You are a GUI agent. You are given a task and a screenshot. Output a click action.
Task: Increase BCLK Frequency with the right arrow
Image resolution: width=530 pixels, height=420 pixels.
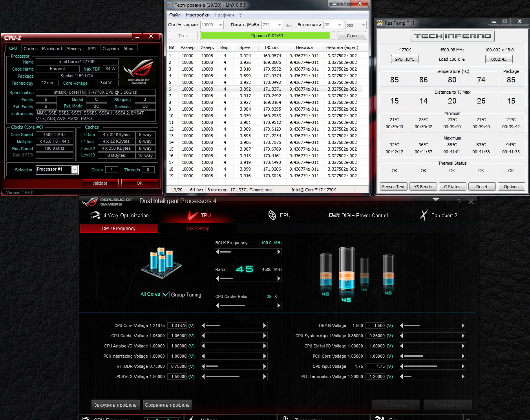(x=279, y=252)
